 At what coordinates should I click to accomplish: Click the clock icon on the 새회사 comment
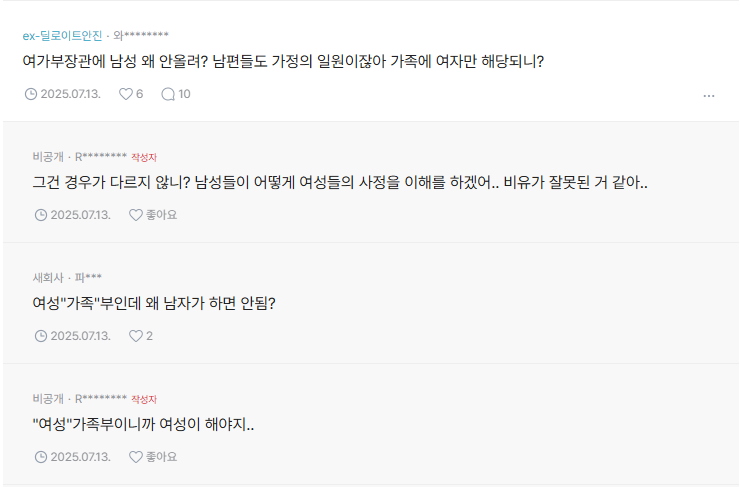(x=41, y=336)
